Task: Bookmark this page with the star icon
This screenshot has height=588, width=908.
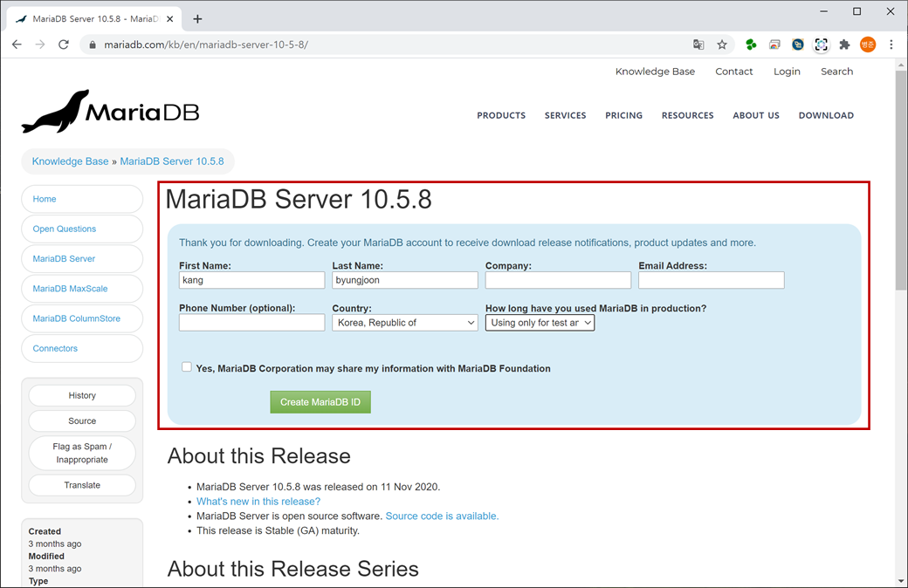Action: click(x=721, y=44)
